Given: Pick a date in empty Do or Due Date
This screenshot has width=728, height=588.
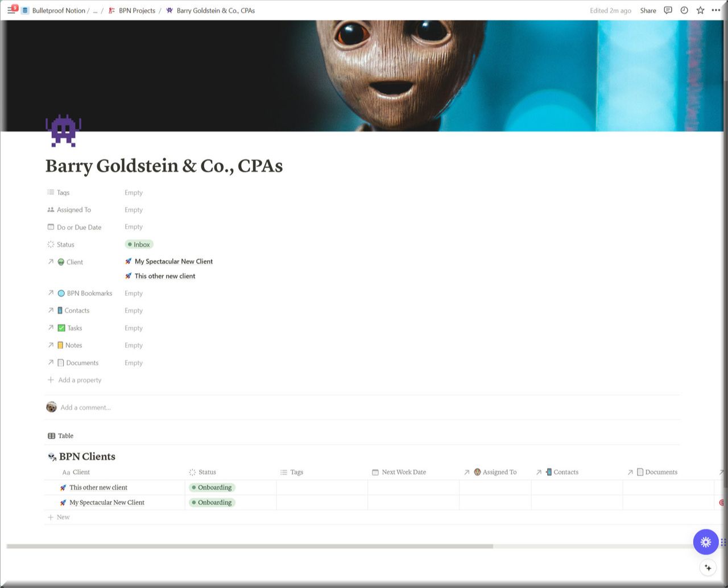Looking at the screenshot, I should coord(134,227).
